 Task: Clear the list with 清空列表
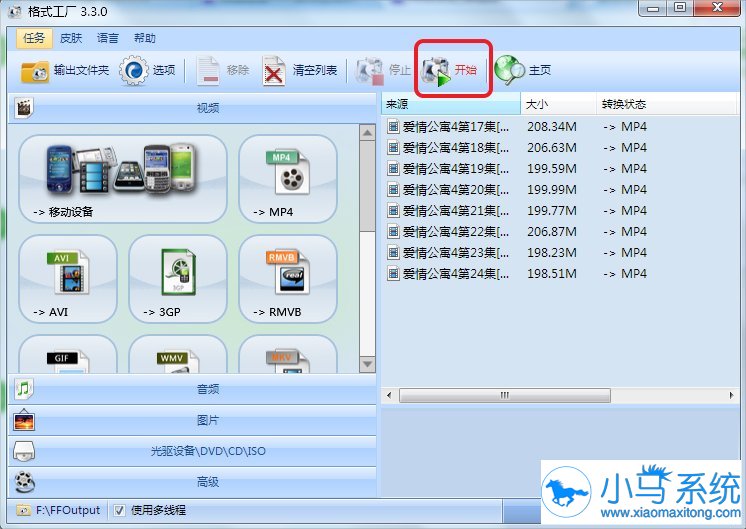300,70
